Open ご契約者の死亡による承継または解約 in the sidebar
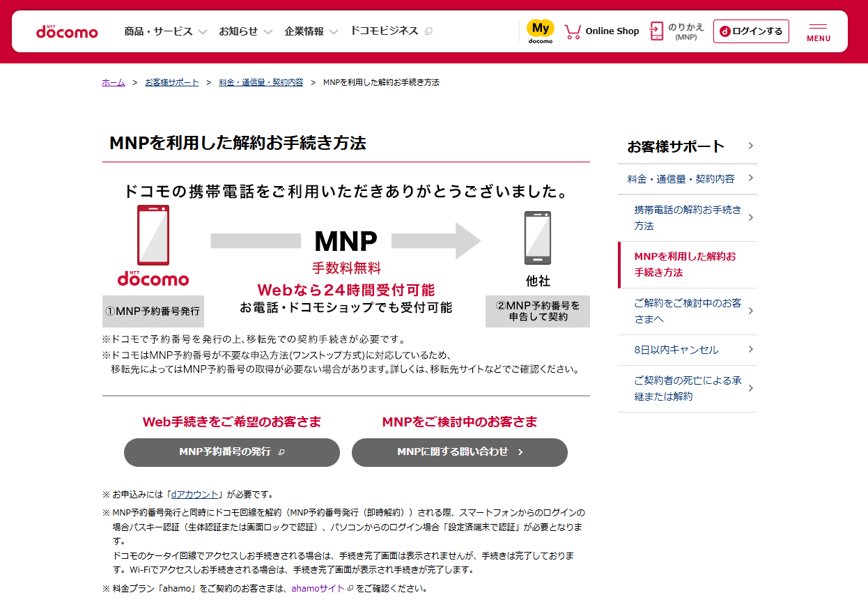This screenshot has height=609, width=868. 688,389
